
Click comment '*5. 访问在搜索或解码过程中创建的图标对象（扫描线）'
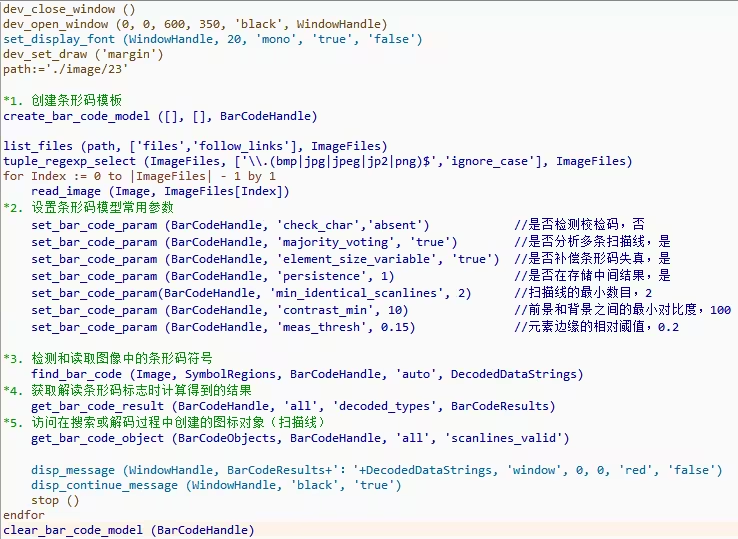point(164,422)
